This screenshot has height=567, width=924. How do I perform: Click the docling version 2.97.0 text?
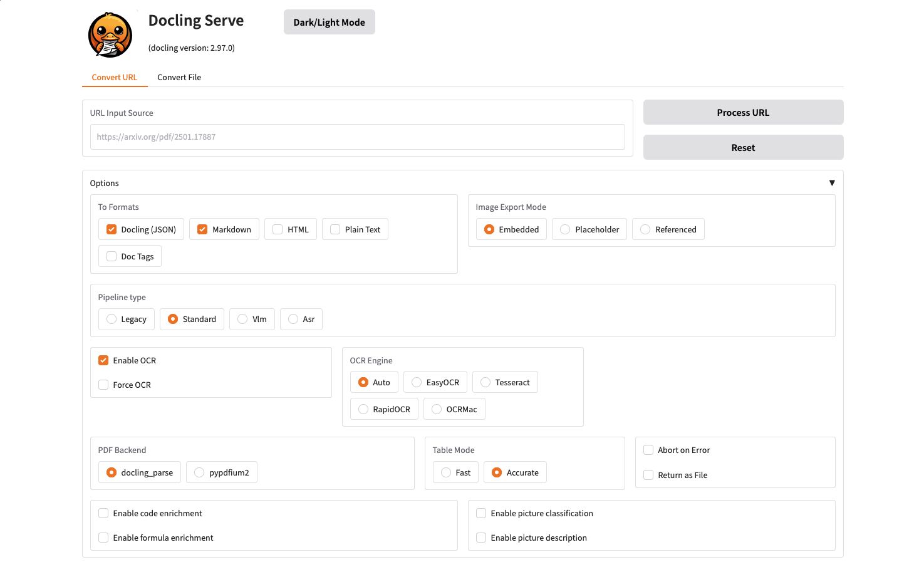[x=192, y=48]
